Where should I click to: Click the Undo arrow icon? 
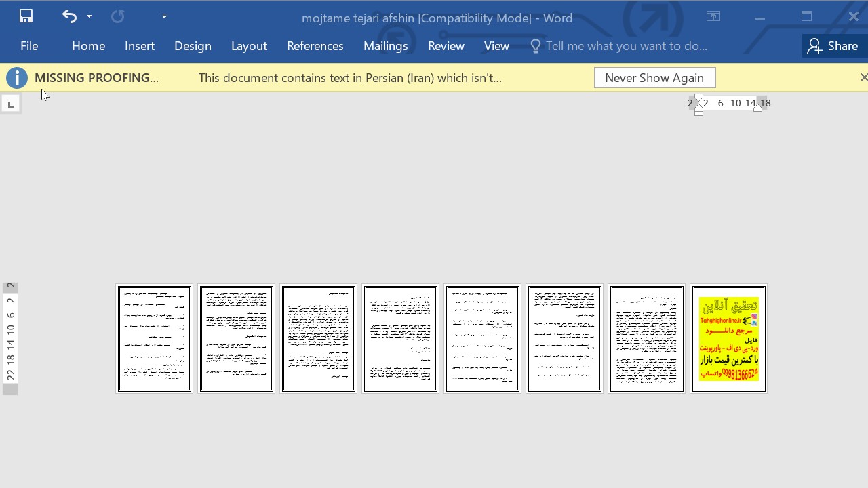pos(69,16)
